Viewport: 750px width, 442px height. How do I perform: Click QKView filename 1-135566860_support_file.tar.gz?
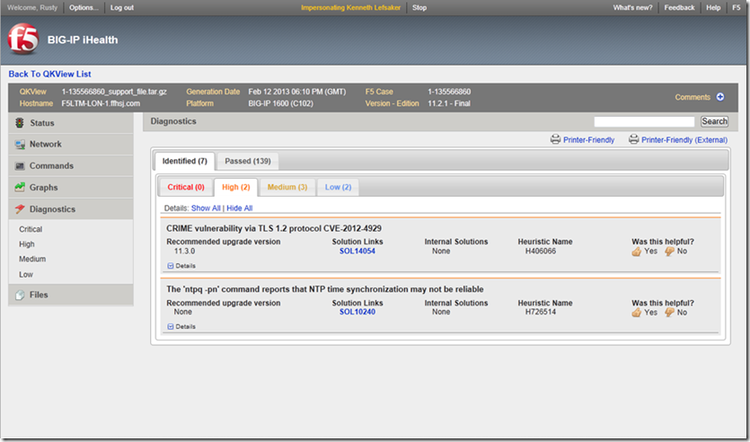coord(114,92)
